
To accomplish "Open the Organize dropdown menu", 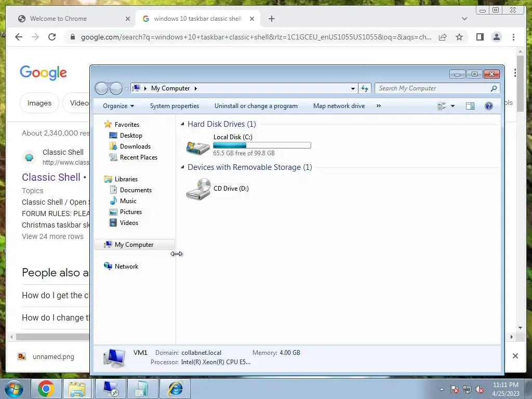I will point(118,106).
